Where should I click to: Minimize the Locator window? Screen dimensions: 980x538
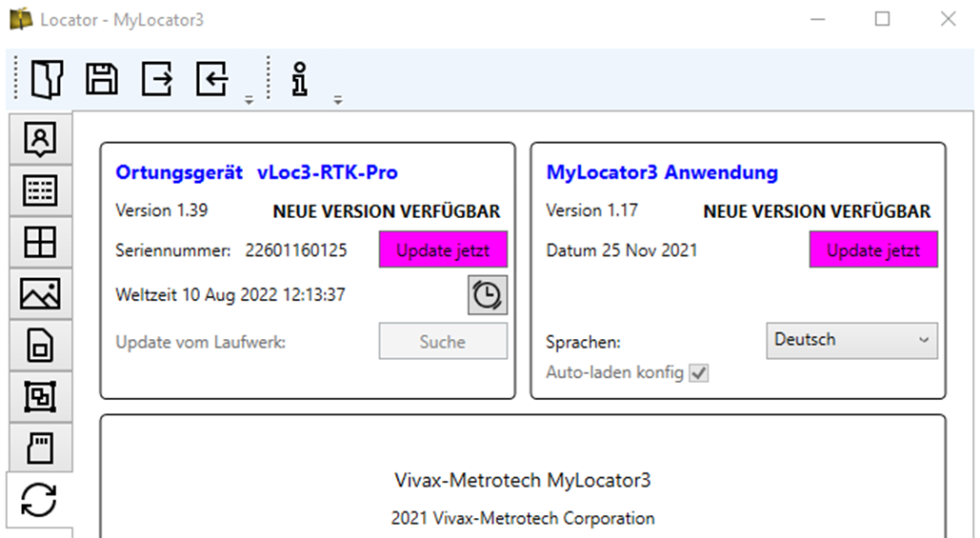point(817,19)
